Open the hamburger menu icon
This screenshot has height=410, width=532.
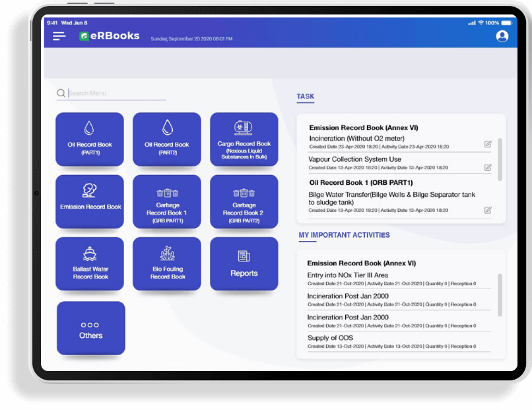click(x=59, y=36)
